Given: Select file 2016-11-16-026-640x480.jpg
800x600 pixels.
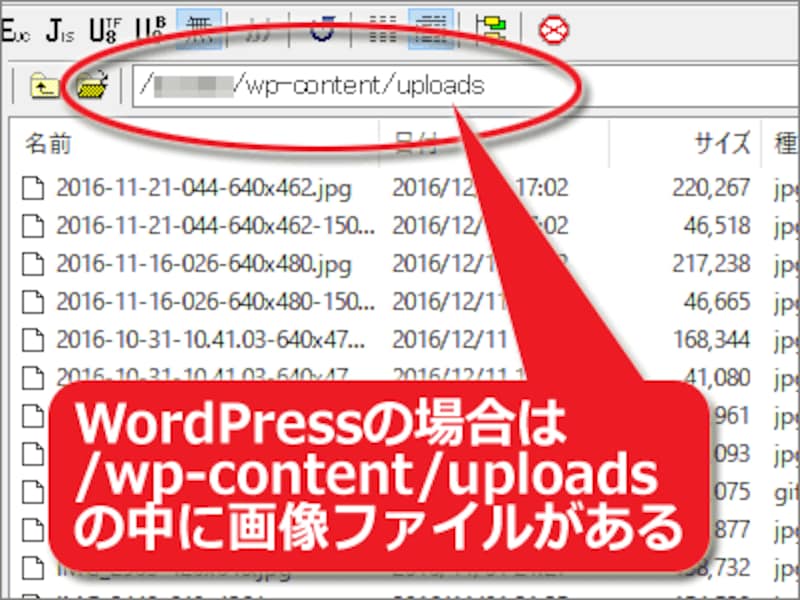Looking at the screenshot, I should point(204,264).
